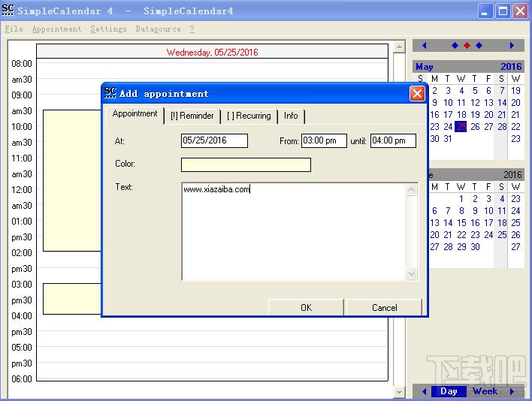Click the far-left blue previous arrow above mini calendar
The height and width of the screenshot is (401, 532).
pyautogui.click(x=424, y=45)
